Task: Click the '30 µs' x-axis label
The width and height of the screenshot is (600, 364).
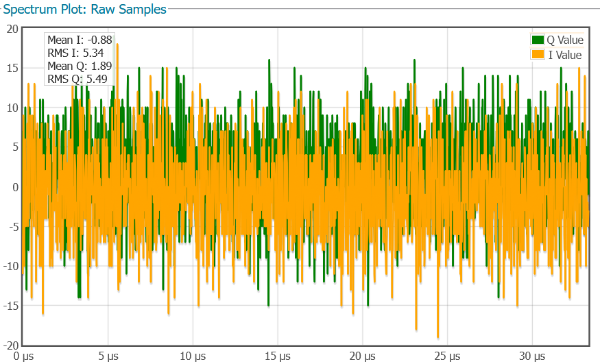Action: tap(532, 356)
